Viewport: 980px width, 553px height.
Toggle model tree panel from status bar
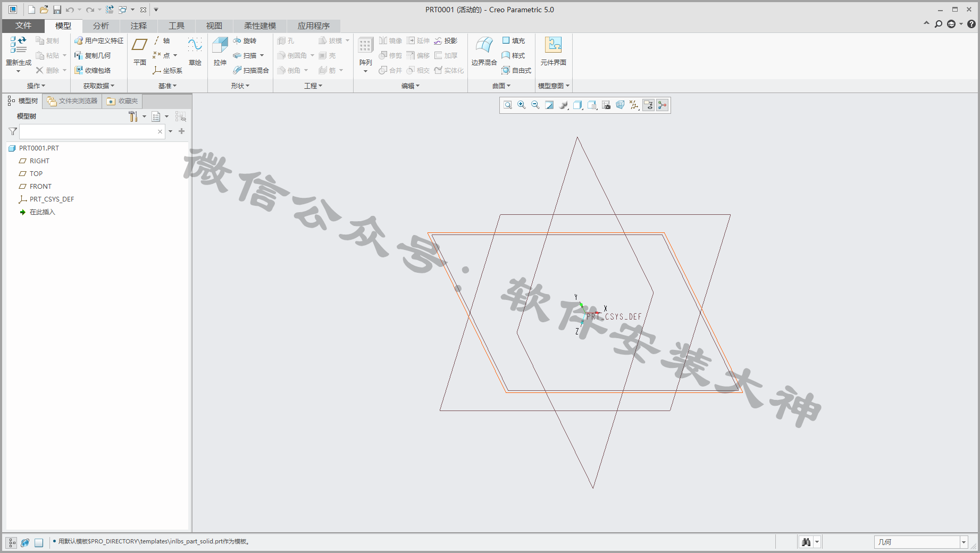pyautogui.click(x=12, y=542)
